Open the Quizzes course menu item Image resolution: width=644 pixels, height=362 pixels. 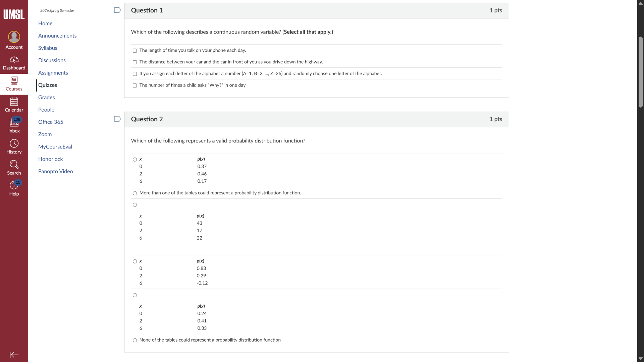(x=48, y=85)
